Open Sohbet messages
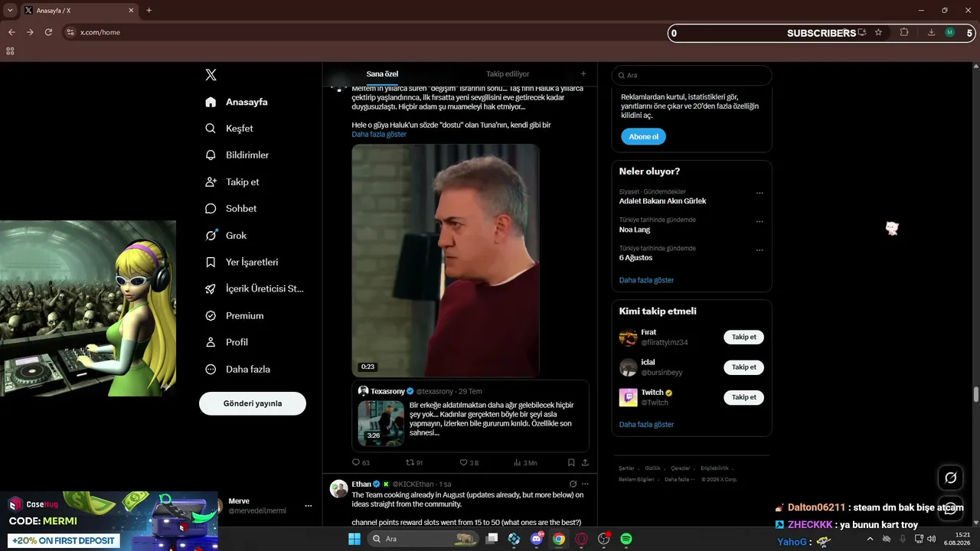 pos(230,209)
